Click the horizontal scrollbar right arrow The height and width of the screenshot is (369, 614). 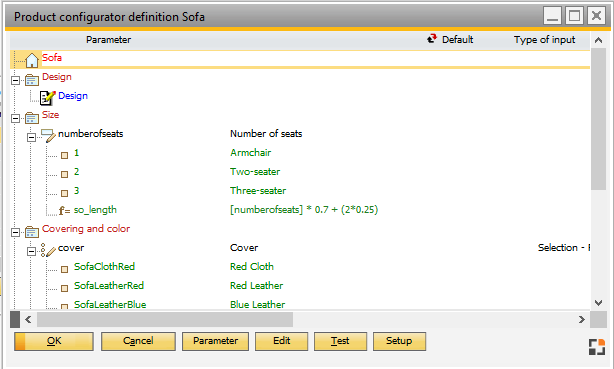click(x=582, y=320)
